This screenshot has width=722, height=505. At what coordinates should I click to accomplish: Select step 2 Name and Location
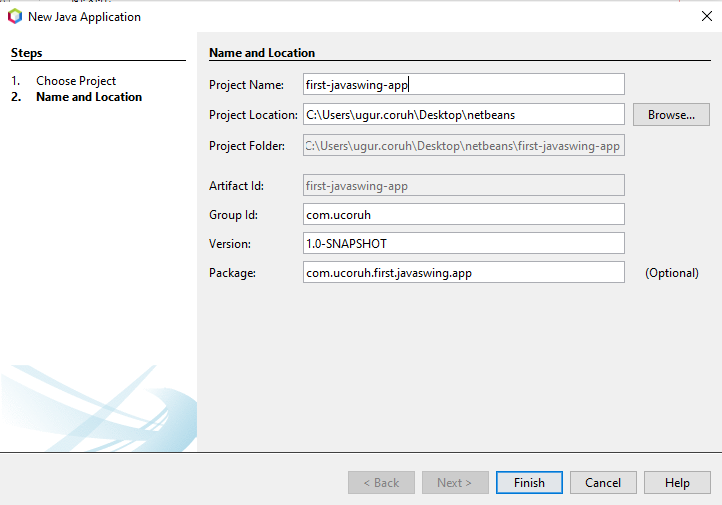point(89,97)
